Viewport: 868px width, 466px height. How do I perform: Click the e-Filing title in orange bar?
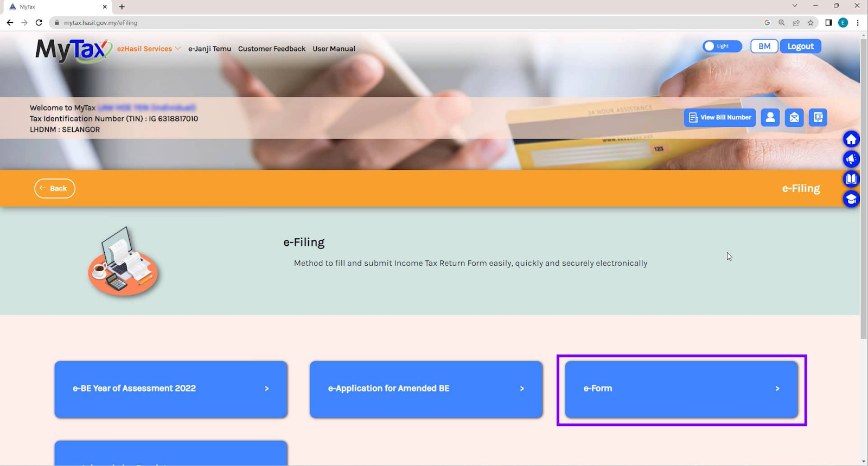tap(801, 188)
